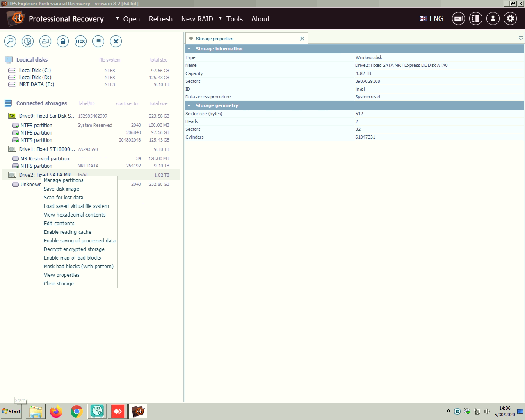This screenshot has height=420, width=525.
Task: Collapse the Storage geometry section
Action: (189, 105)
